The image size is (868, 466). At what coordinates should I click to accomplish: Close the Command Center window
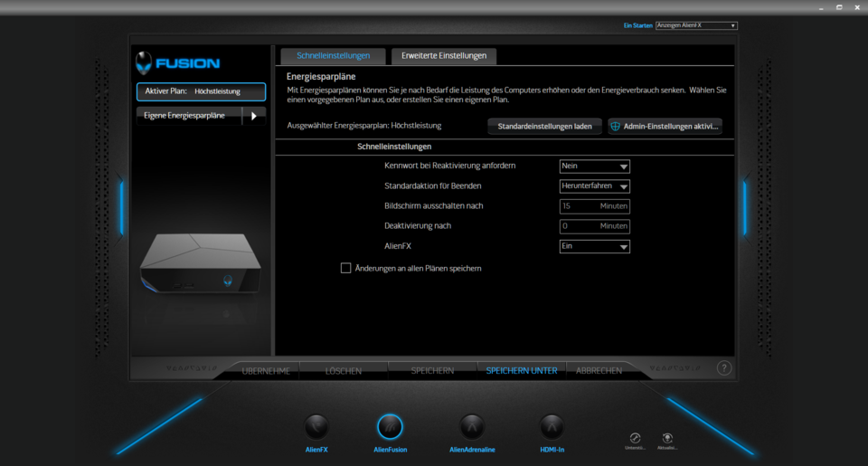[857, 8]
